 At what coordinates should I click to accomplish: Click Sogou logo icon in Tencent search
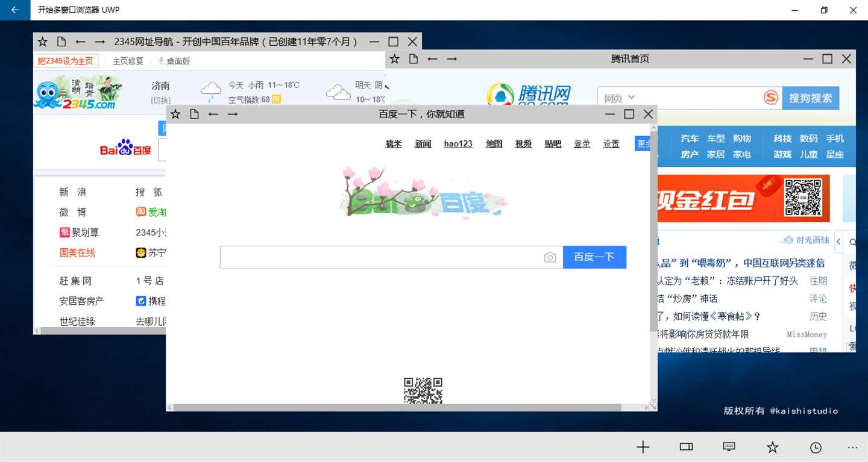(771, 98)
